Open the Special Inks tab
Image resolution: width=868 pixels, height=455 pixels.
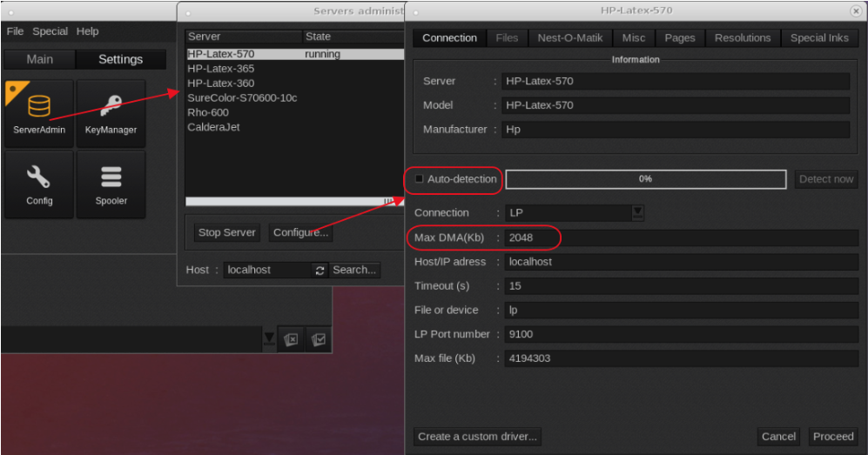coord(818,38)
